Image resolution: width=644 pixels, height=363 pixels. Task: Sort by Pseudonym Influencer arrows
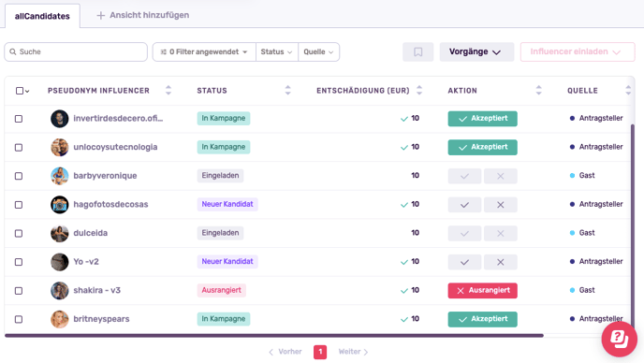168,91
